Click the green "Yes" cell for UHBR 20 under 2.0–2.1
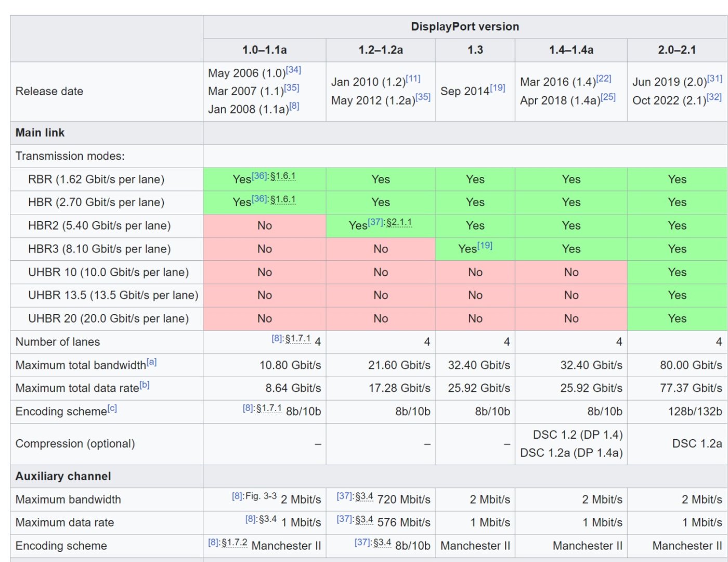Viewport: 728px width, 562px height. [677, 318]
